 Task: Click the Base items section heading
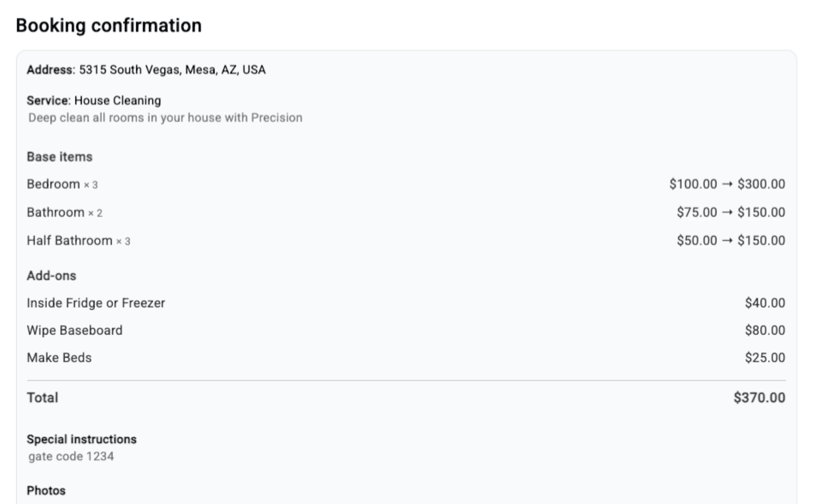click(x=59, y=157)
